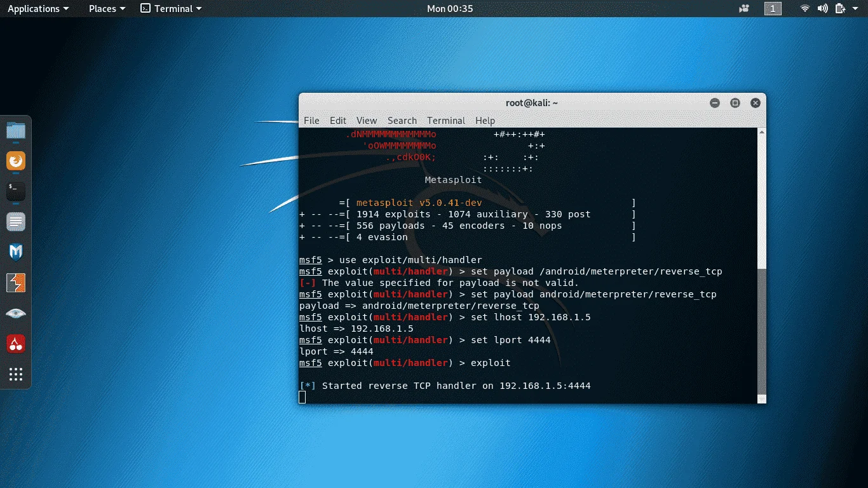
Task: Launch Metasploit from the dock
Action: (x=16, y=252)
